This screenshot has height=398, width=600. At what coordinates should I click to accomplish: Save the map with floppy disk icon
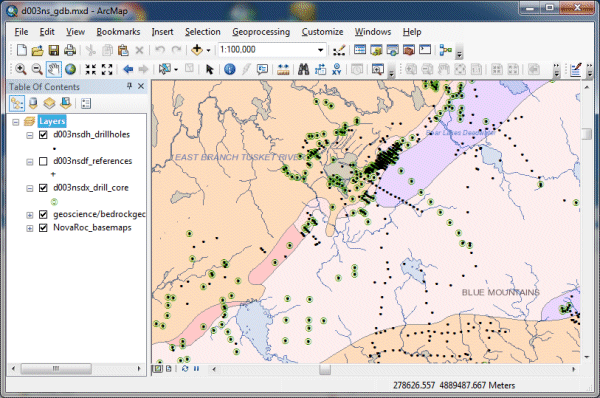pyautogui.click(x=54, y=50)
